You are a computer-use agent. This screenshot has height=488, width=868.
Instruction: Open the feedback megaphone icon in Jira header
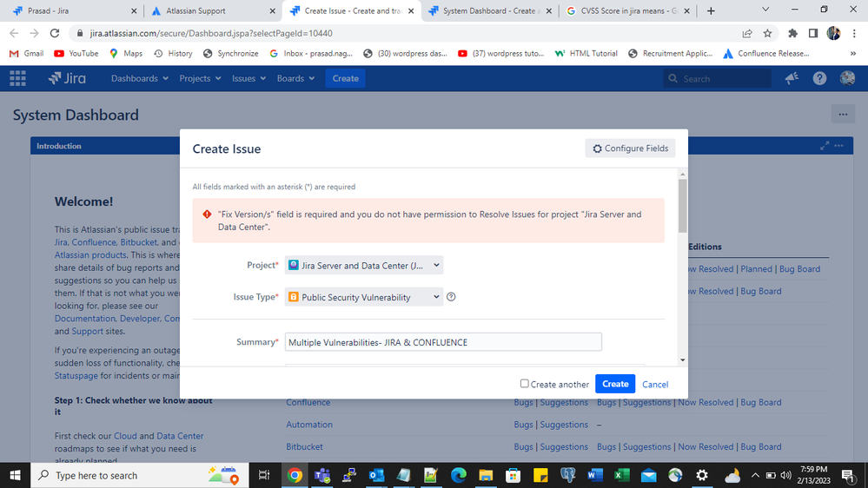click(792, 78)
